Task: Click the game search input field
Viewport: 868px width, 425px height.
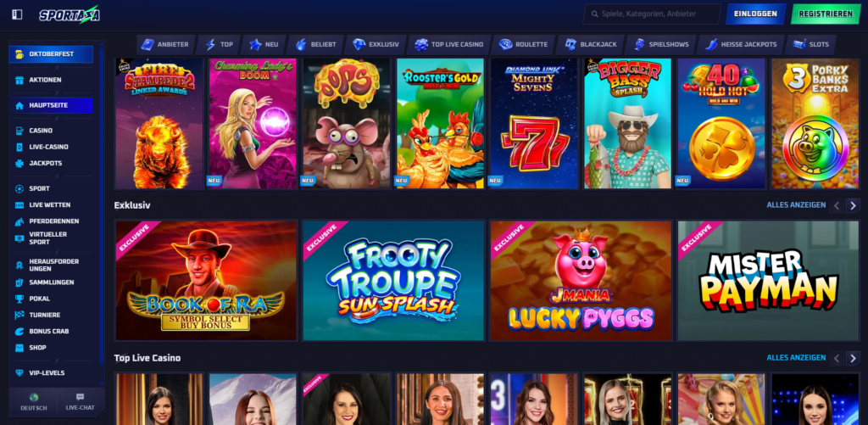Action: (652, 14)
